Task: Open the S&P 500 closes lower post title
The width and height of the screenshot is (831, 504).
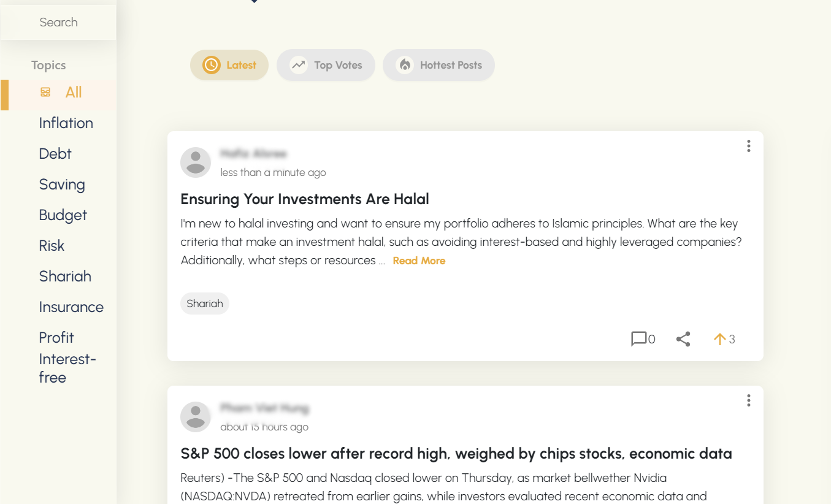Action: [456, 454]
